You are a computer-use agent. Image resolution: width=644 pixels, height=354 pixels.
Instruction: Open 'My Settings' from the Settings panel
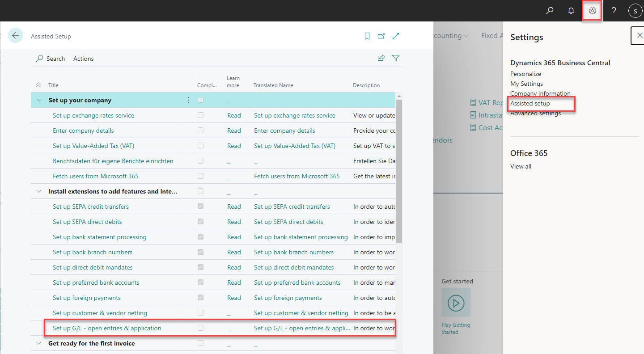click(x=526, y=83)
